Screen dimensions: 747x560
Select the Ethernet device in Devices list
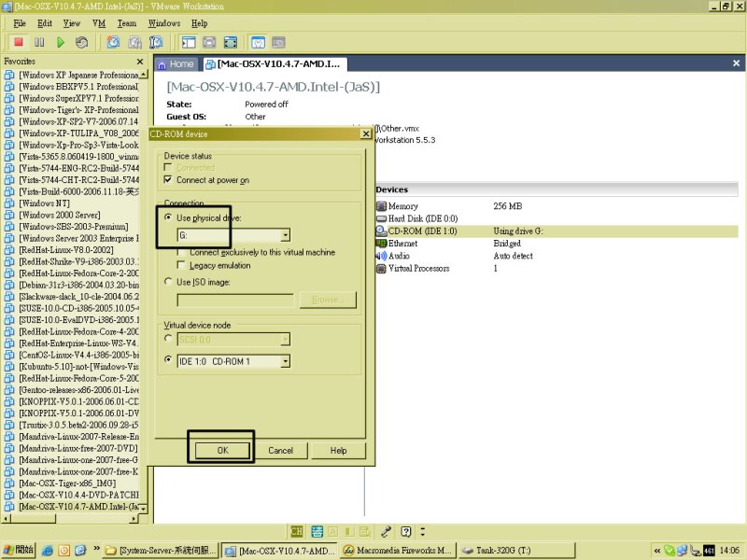coord(397,244)
